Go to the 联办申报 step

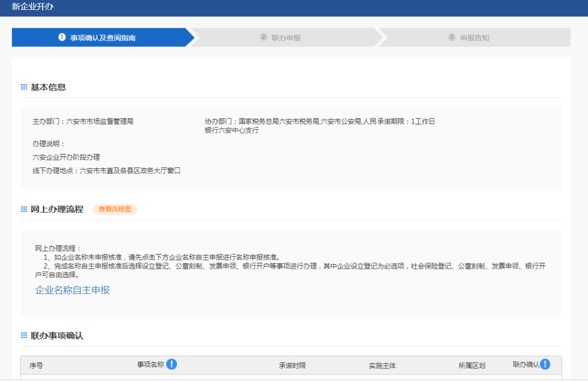pyautogui.click(x=286, y=38)
